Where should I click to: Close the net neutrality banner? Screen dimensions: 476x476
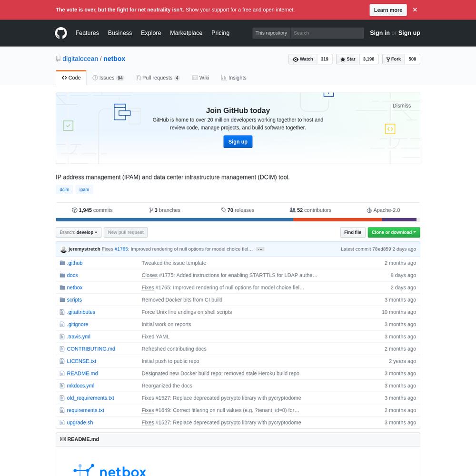(x=415, y=10)
